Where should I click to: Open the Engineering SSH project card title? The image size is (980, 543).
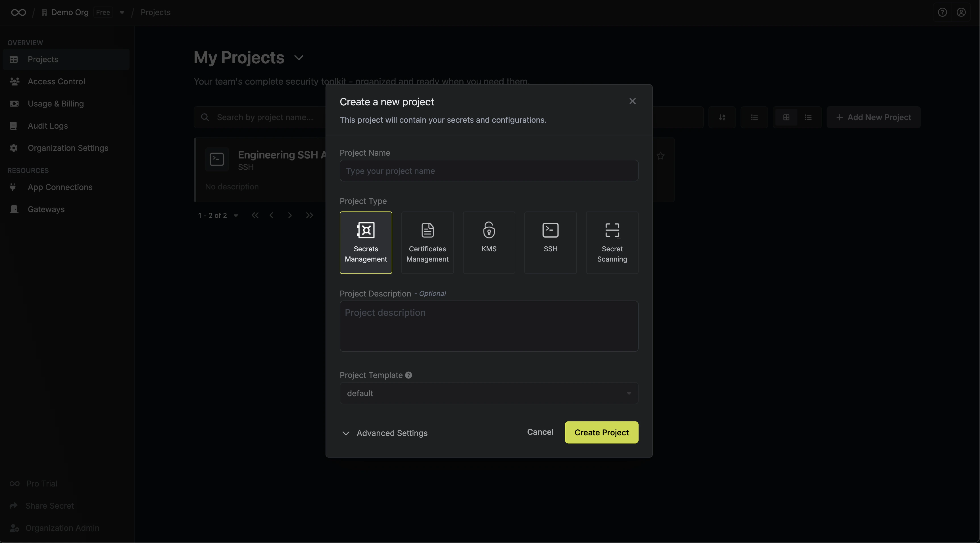[x=282, y=155]
